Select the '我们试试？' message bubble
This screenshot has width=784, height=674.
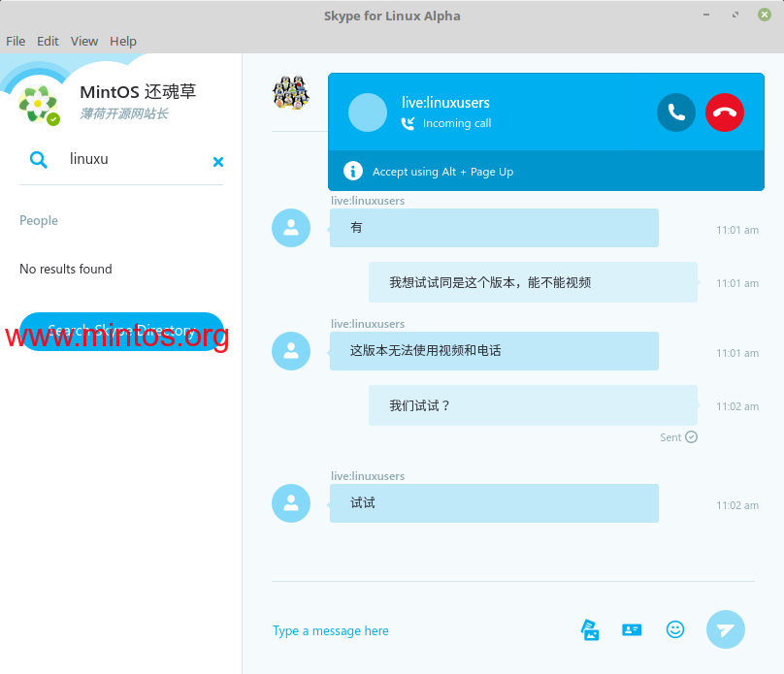[533, 405]
